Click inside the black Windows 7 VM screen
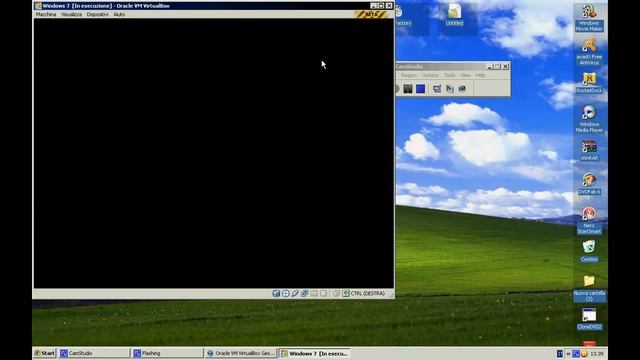The image size is (640, 360). (213, 153)
